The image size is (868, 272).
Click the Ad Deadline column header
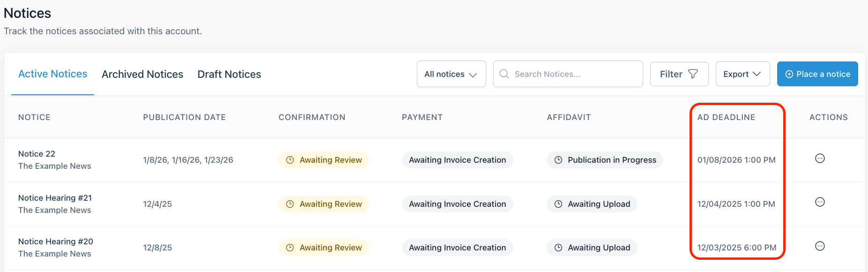pos(726,117)
